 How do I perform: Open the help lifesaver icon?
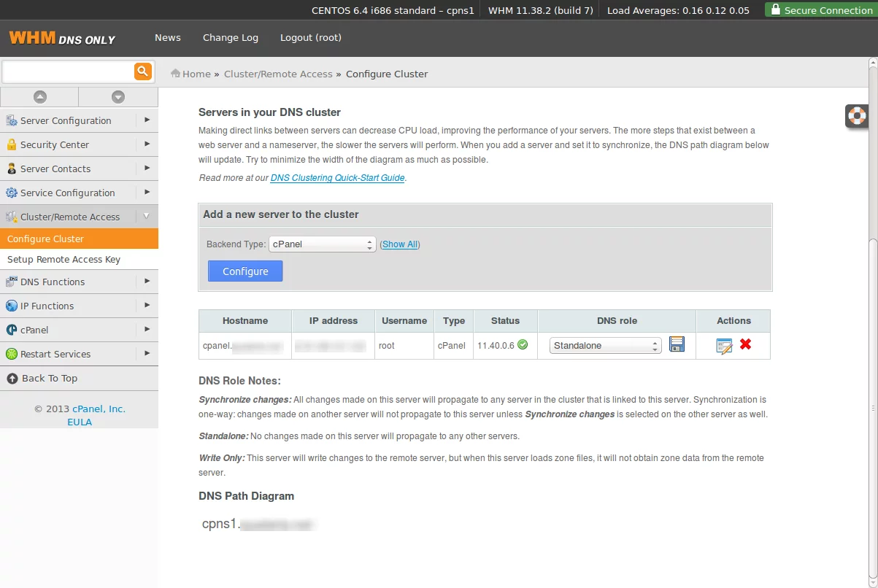857,115
